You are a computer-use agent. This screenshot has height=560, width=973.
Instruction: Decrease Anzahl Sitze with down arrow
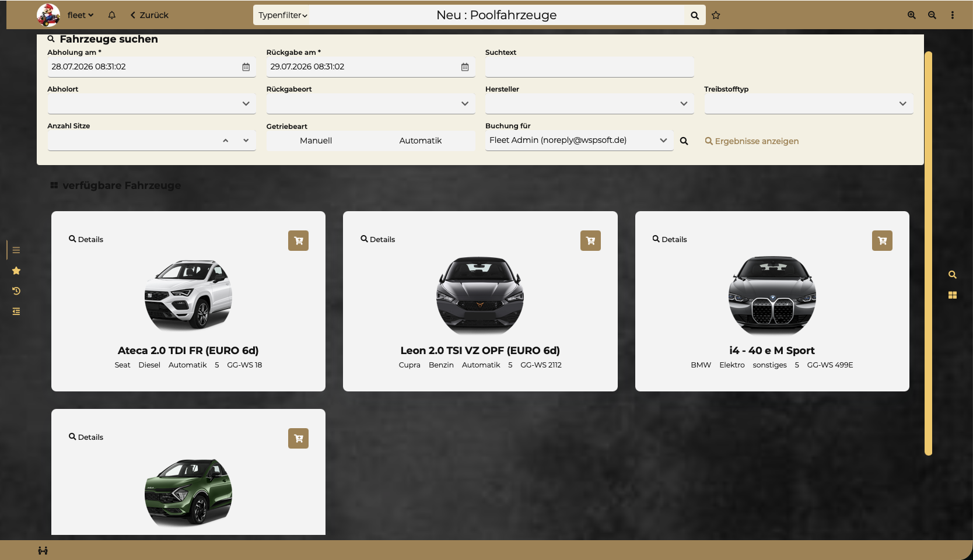(x=246, y=141)
